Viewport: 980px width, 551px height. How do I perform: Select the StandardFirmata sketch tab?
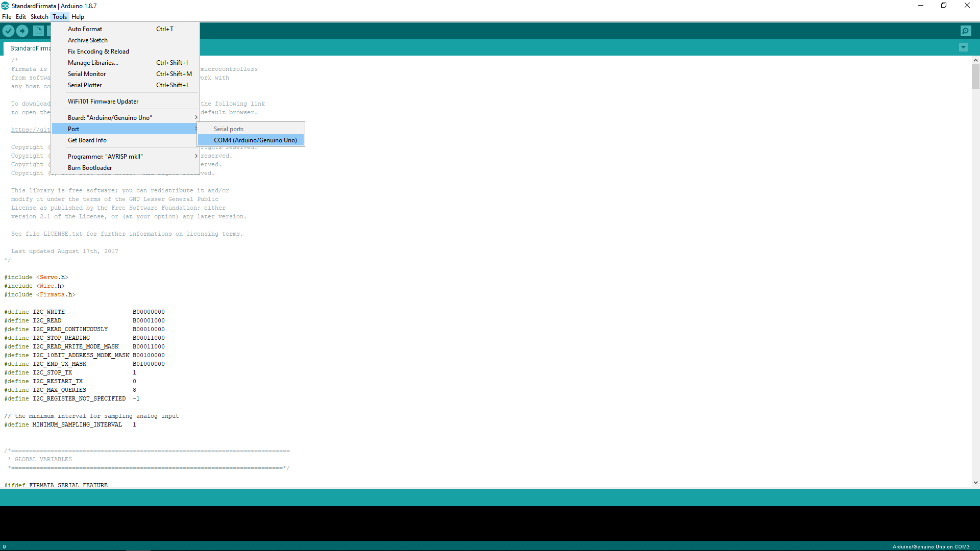point(30,48)
